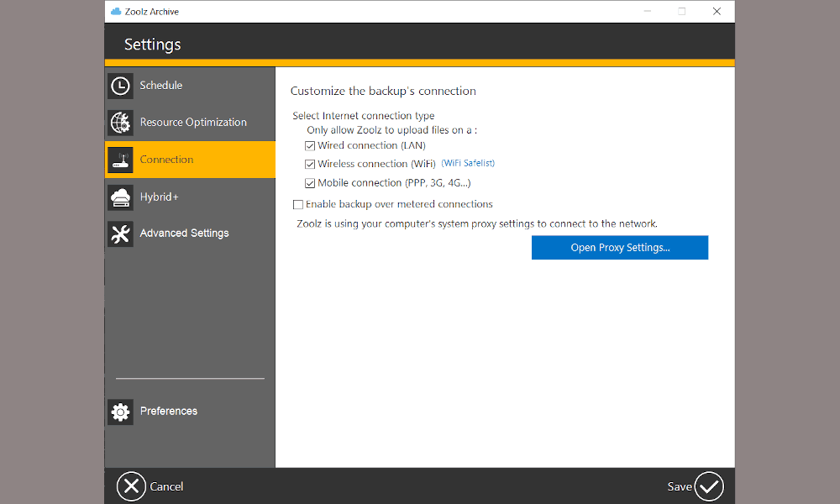The height and width of the screenshot is (504, 840).
Task: Click the Resource Optimization gear-globe icon
Action: [x=121, y=123]
